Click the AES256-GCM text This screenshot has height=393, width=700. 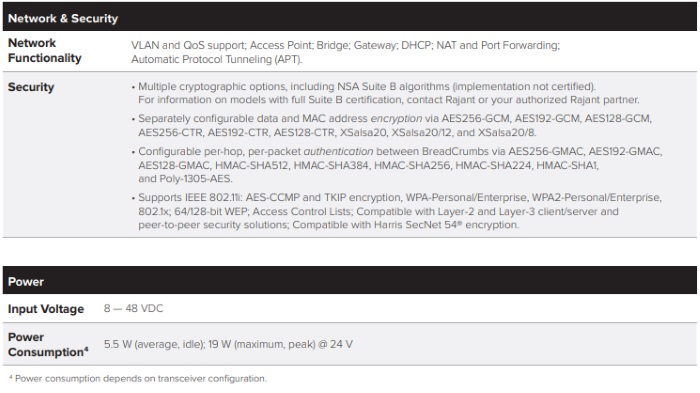[475, 118]
